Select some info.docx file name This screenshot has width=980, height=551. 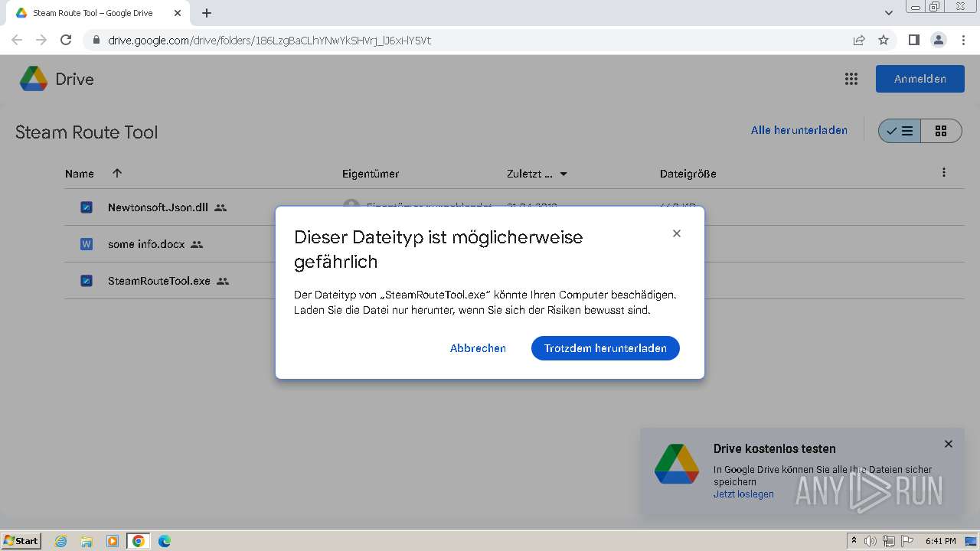pos(146,244)
